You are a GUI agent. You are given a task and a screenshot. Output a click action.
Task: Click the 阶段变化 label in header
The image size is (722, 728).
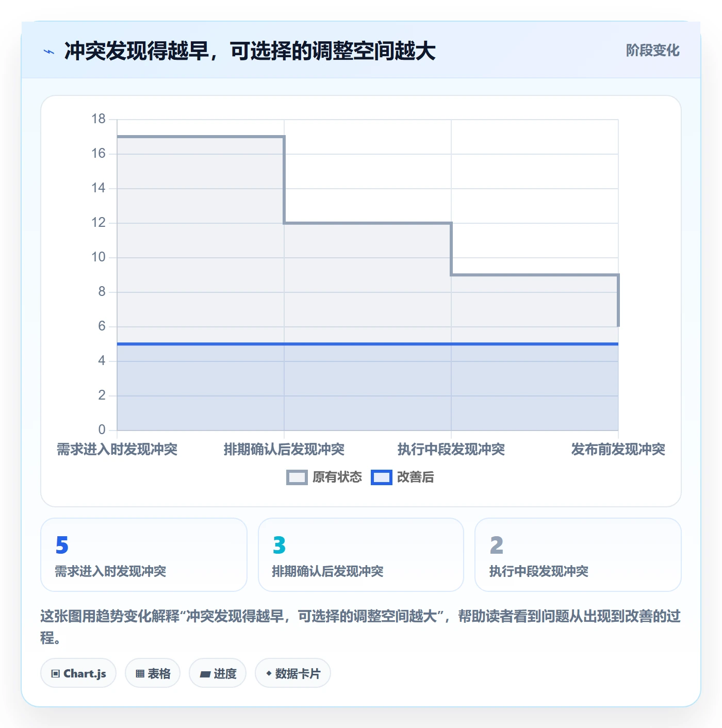coord(652,51)
